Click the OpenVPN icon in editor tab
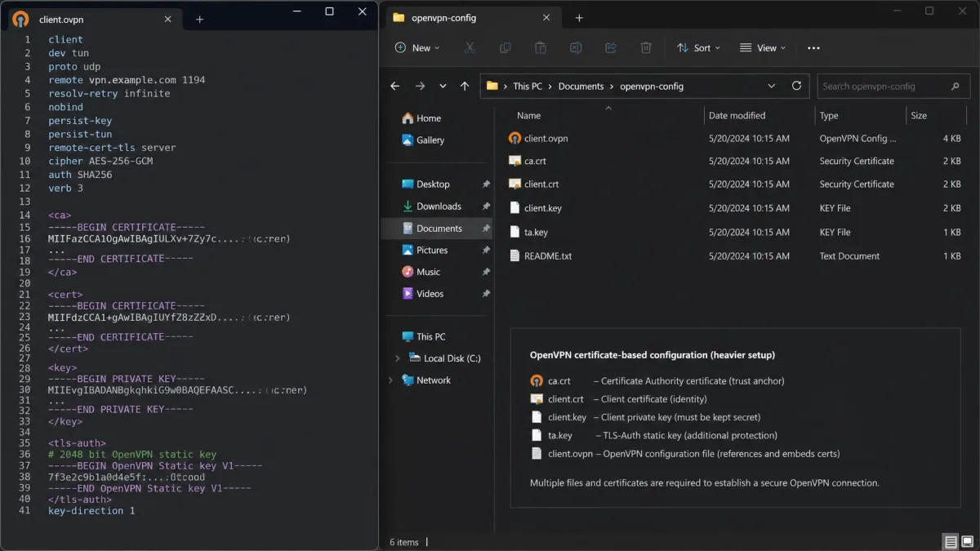This screenshot has width=980, height=551. tap(21, 19)
